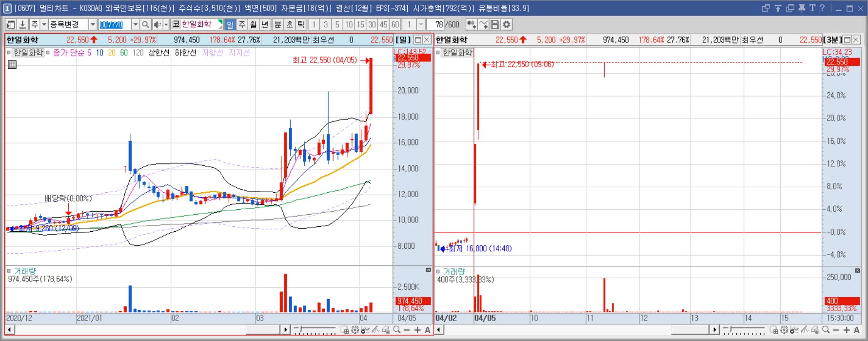
Task: Select the 분 (minute) period button
Action: [x=278, y=24]
